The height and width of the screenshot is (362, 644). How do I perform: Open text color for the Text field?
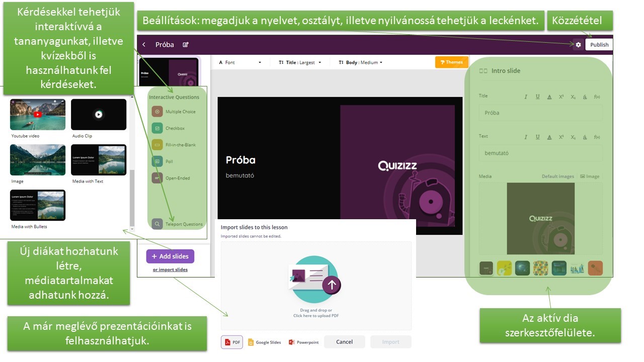(549, 137)
